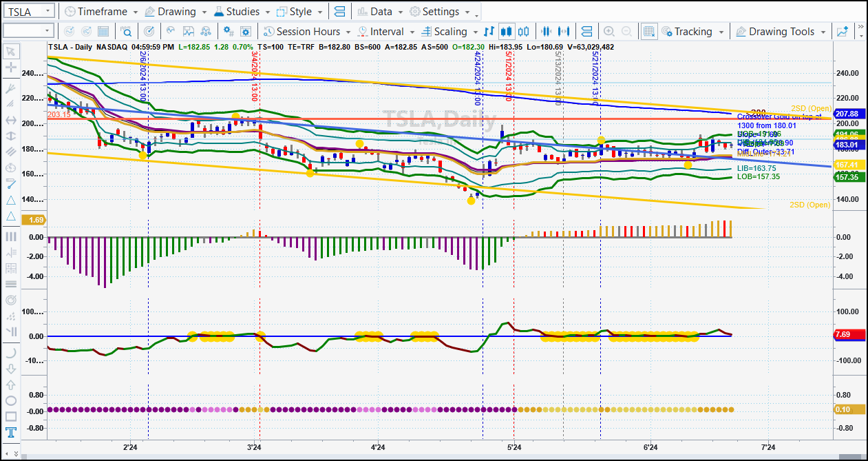Image resolution: width=868 pixels, height=461 pixels.
Task: Click the Tracking button
Action: coord(686,32)
